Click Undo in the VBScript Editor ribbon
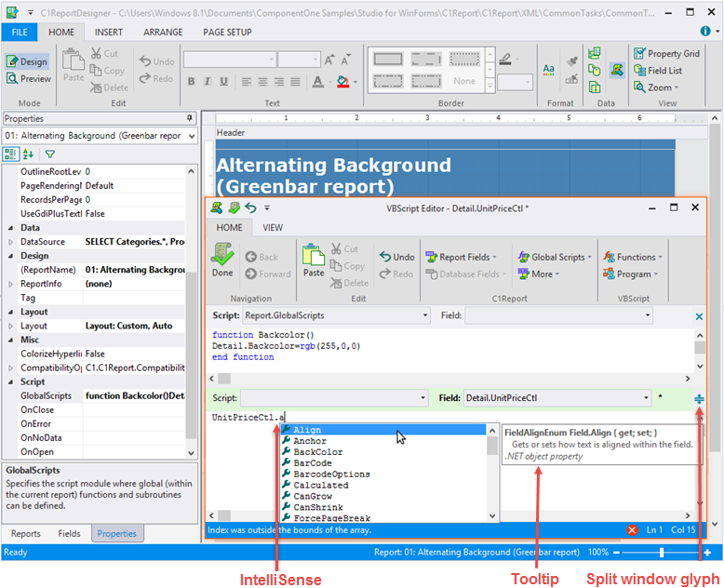This screenshot has width=724, height=588. click(x=397, y=257)
